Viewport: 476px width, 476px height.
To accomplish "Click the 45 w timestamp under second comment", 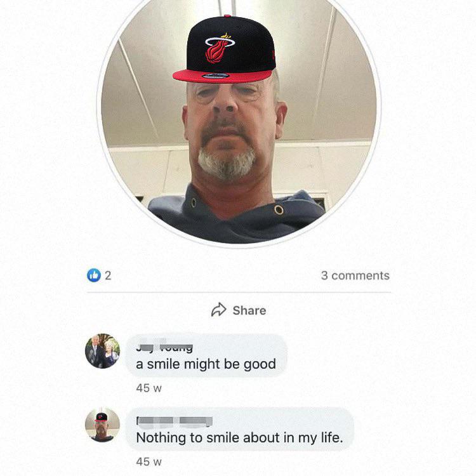I will 149,462.
